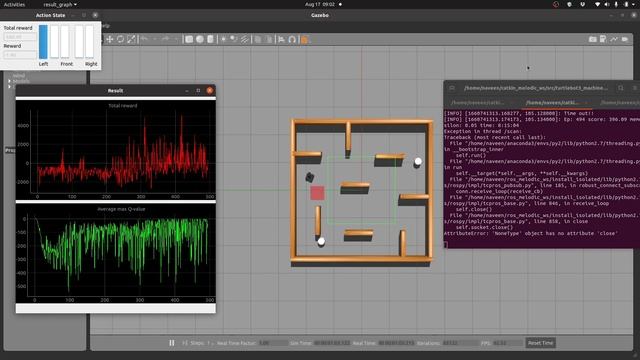640x360 pixels.
Task: Select the Rotate mode tool in Gazebo toolbar
Action: 120,39
